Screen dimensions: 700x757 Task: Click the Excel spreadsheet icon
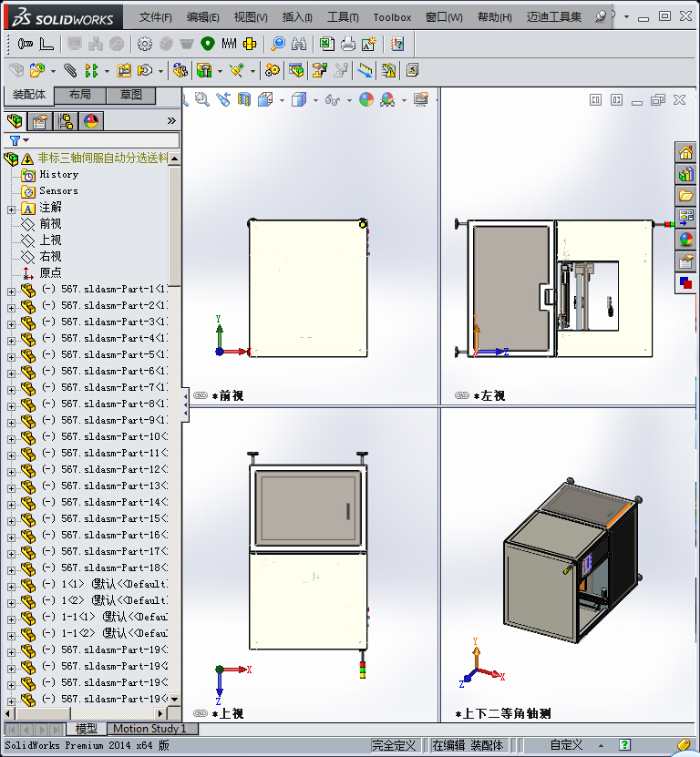point(327,44)
